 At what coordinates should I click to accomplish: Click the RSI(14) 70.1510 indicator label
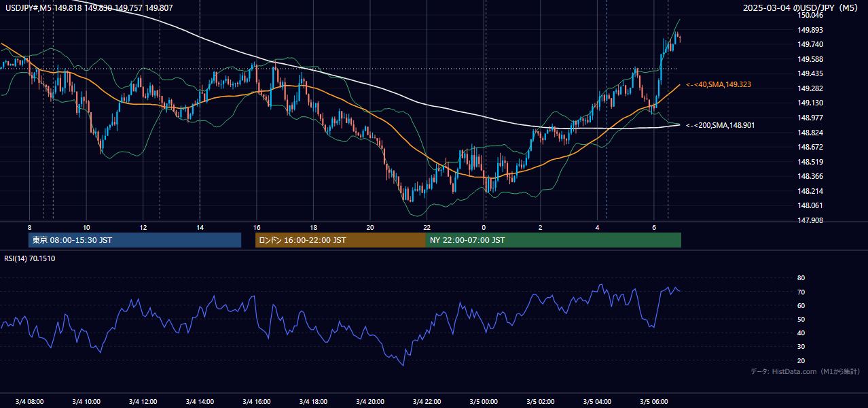30,258
